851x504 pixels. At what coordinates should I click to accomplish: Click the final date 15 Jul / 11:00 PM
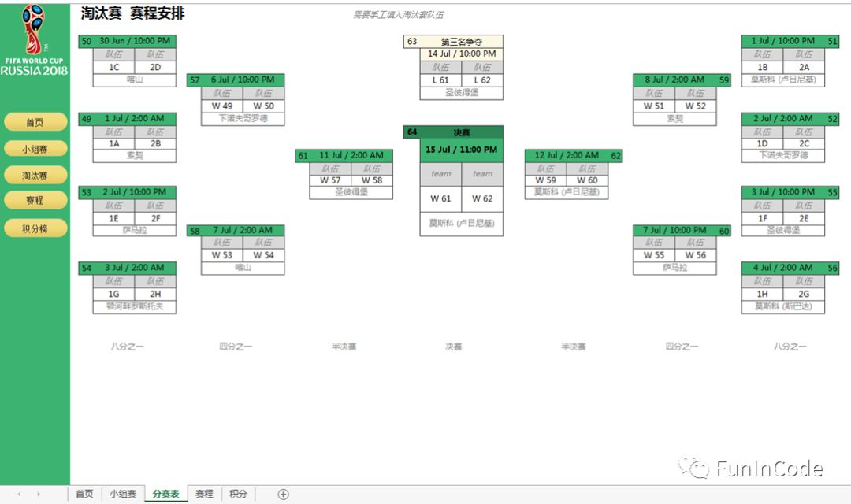point(461,150)
